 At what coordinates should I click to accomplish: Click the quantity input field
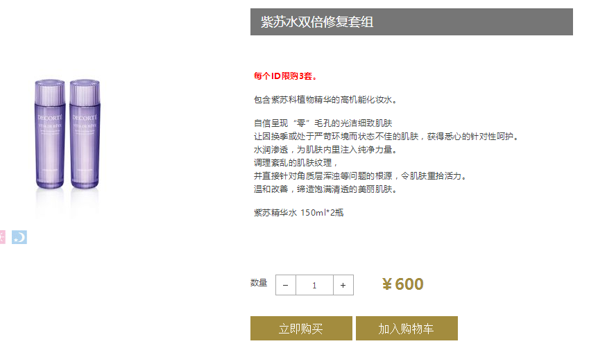pyautogui.click(x=314, y=285)
